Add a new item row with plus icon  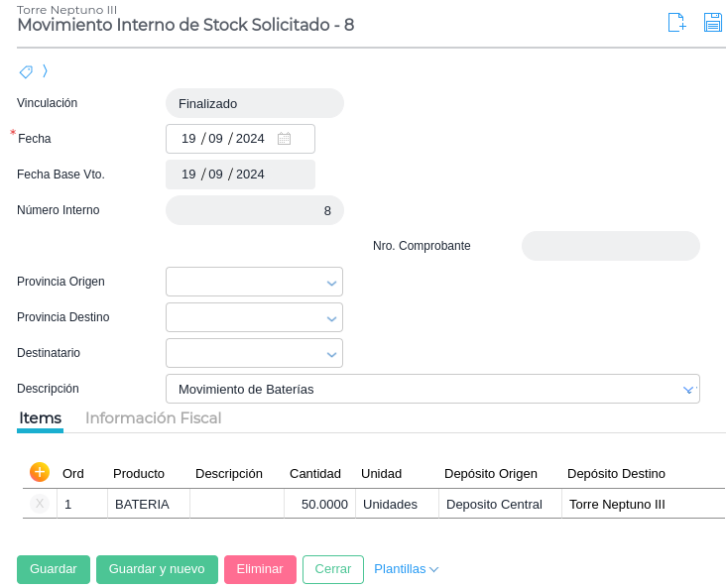point(40,472)
